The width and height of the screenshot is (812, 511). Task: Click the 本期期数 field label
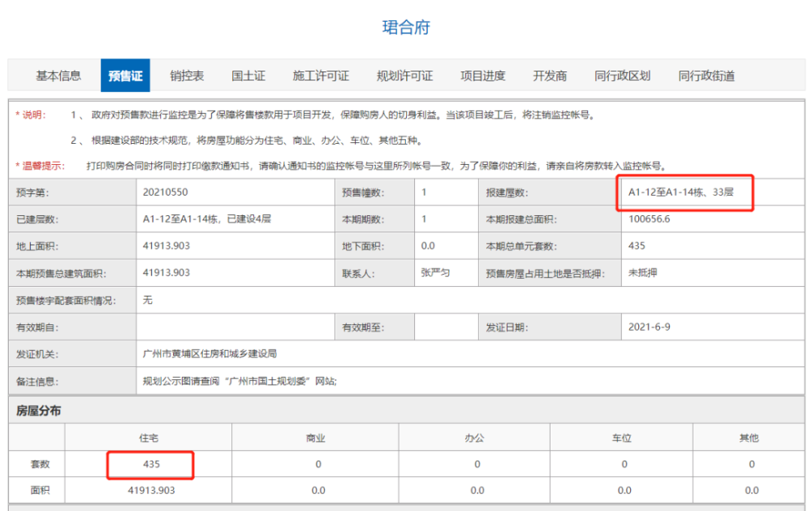point(362,219)
